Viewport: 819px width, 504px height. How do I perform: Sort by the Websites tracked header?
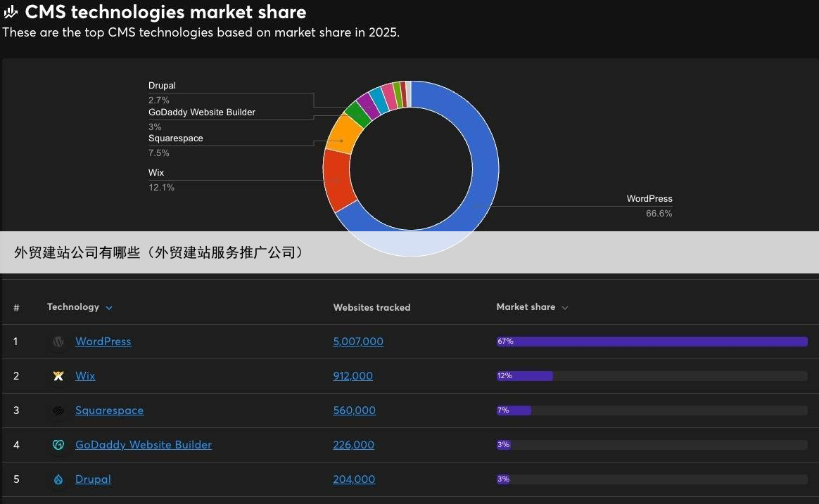pyautogui.click(x=372, y=307)
